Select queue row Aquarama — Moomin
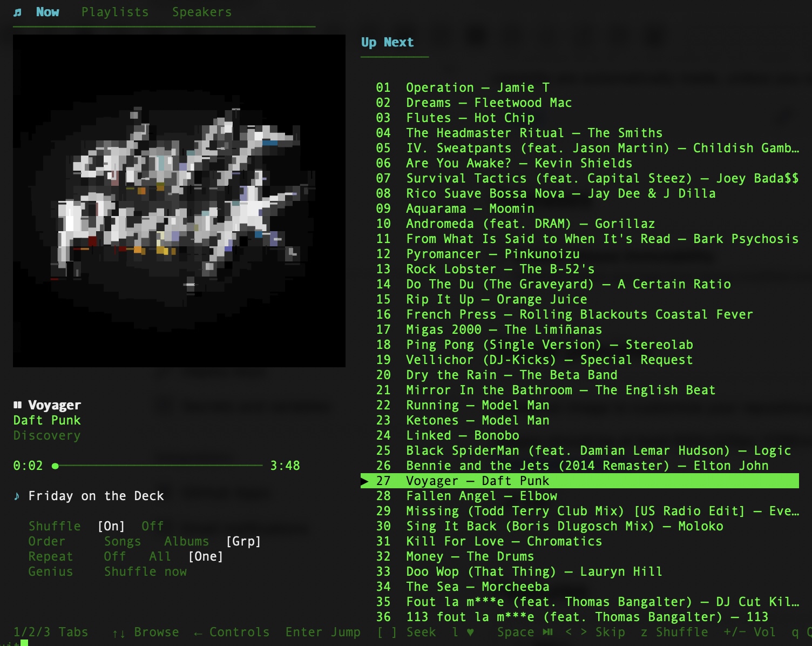 pyautogui.click(x=580, y=208)
